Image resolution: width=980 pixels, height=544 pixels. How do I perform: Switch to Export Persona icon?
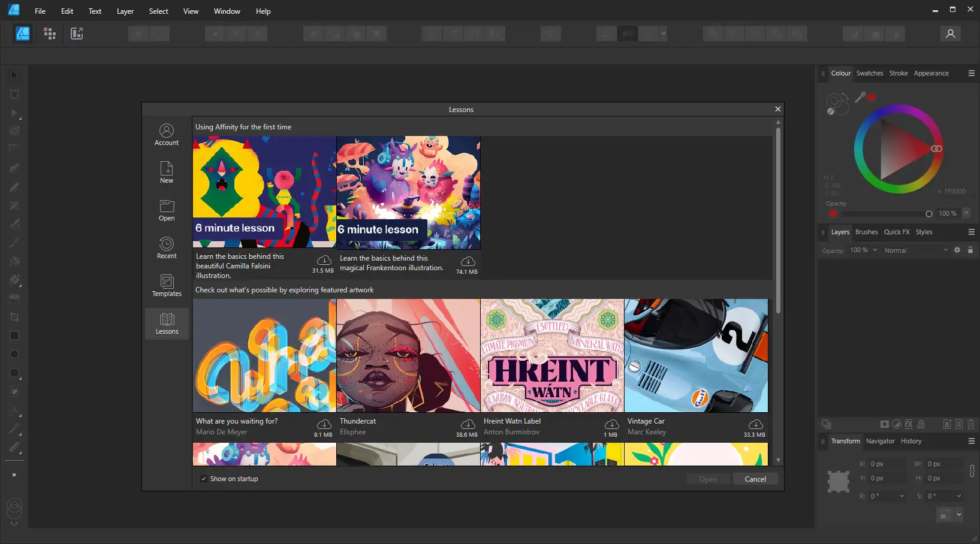[x=77, y=34]
